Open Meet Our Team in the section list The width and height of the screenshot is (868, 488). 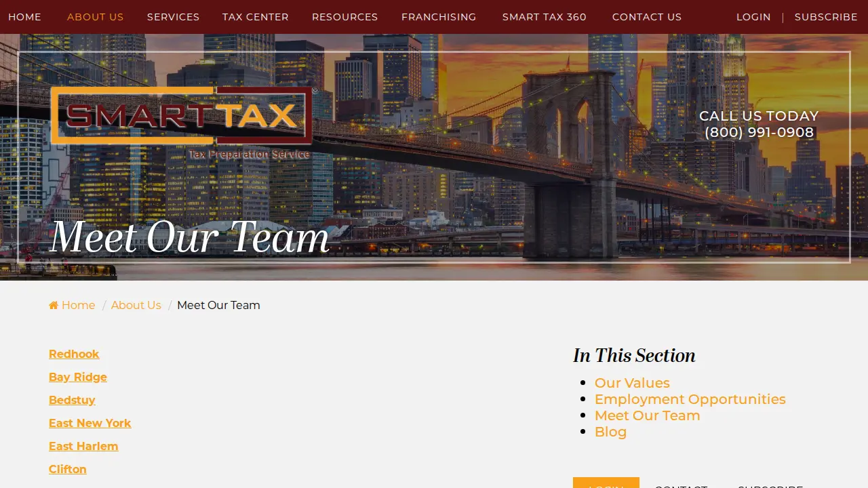(648, 415)
